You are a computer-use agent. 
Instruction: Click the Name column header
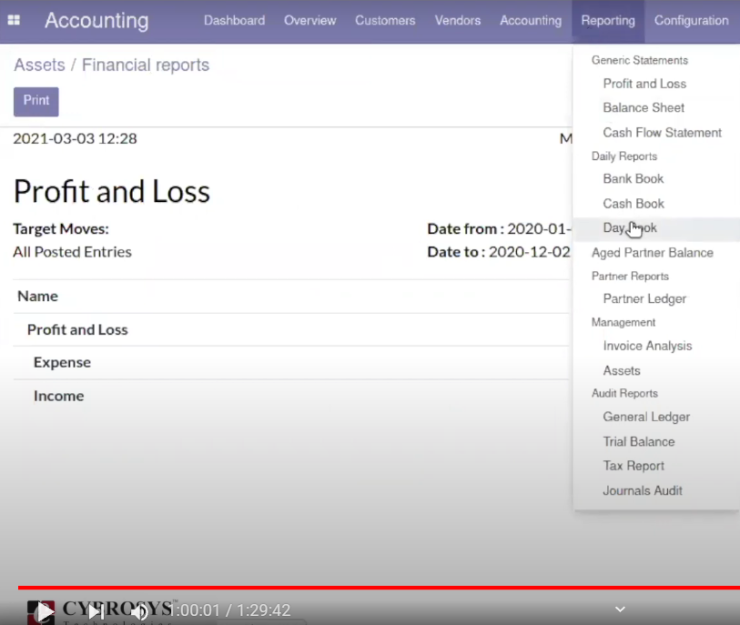pos(38,296)
